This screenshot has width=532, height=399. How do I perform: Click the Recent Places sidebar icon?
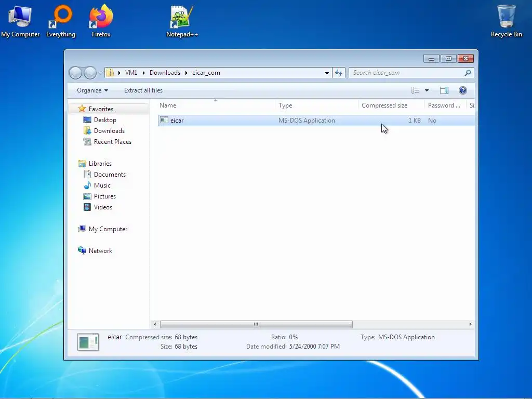(x=87, y=141)
